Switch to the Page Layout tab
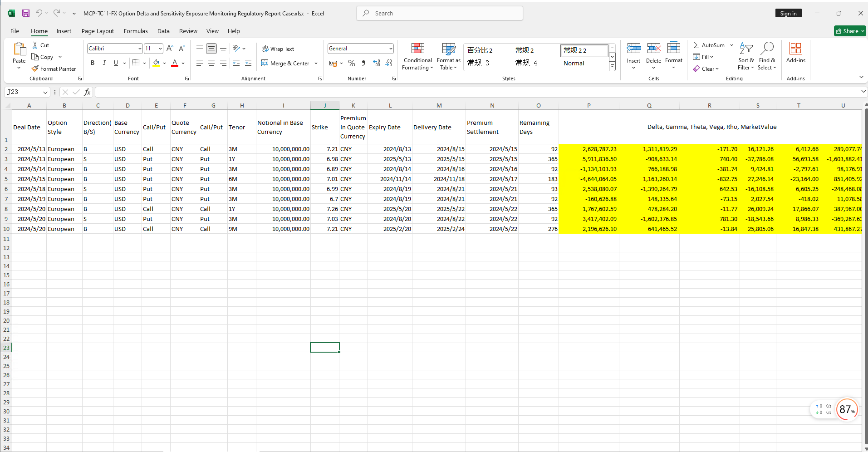Image resolution: width=868 pixels, height=452 pixels. [x=98, y=31]
